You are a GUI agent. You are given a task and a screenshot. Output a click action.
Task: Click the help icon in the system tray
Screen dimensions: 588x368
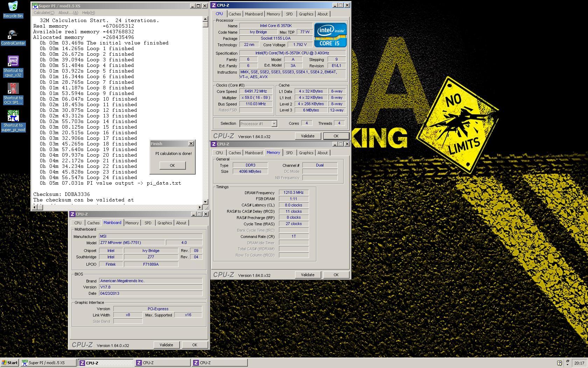559,363
